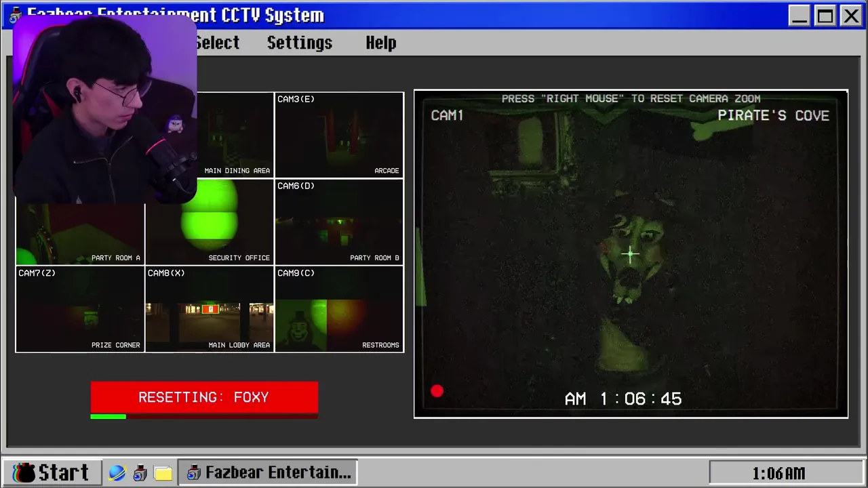Image resolution: width=868 pixels, height=488 pixels.
Task: Click the right mouse reset zoom hint
Action: point(631,98)
